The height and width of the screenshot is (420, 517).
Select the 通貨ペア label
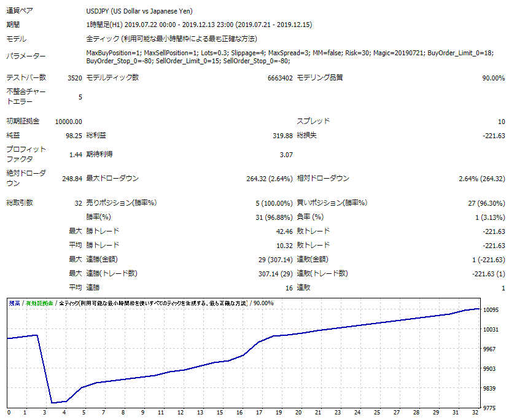tap(20, 10)
